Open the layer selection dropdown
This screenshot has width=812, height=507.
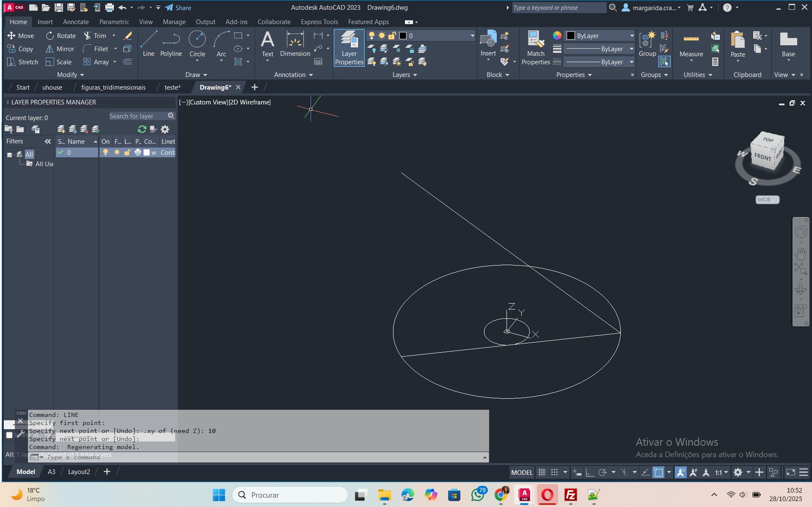472,36
